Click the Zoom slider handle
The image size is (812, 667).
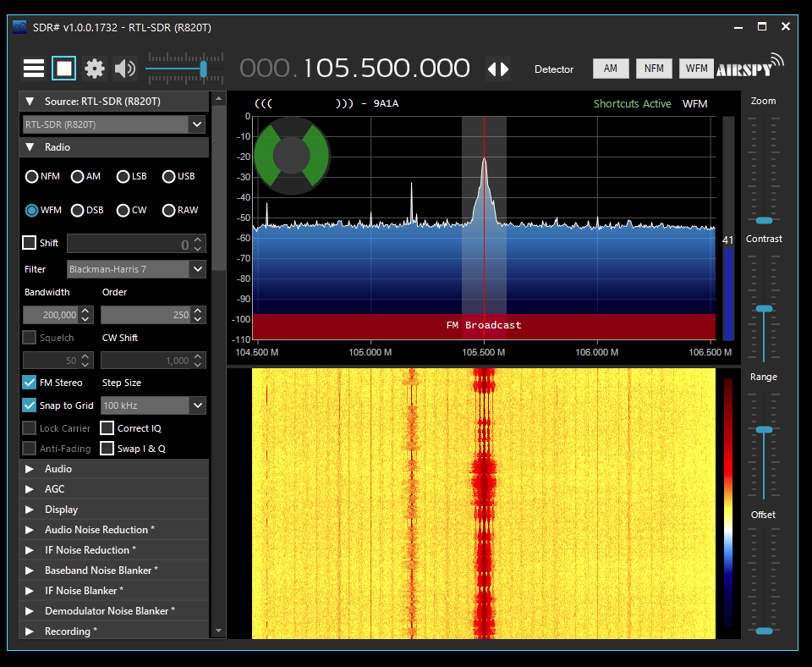click(x=764, y=220)
